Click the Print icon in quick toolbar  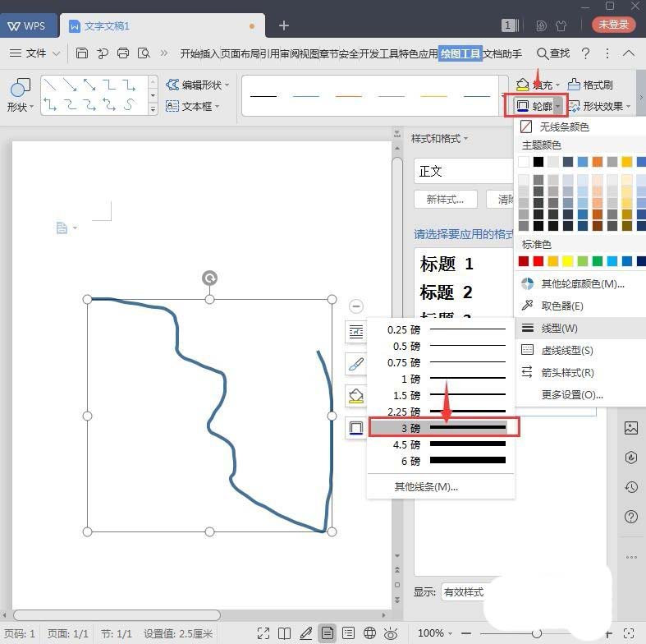[123, 53]
